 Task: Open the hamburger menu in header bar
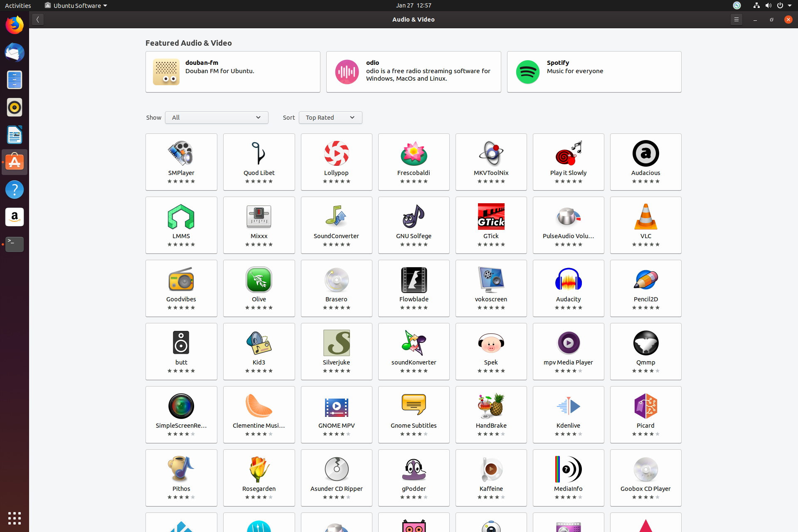click(736, 20)
